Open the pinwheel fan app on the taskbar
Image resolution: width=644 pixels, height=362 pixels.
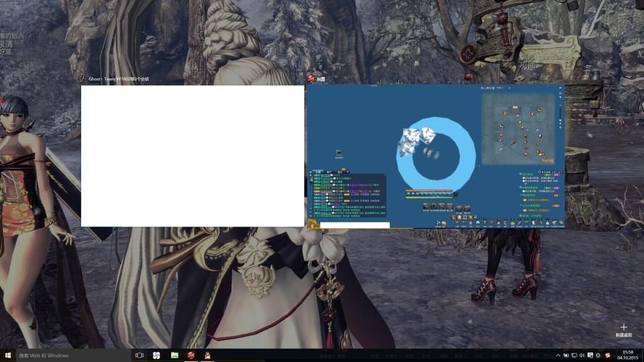156,355
